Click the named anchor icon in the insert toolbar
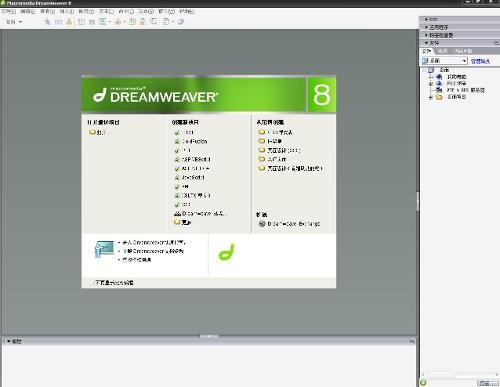 coord(69,22)
